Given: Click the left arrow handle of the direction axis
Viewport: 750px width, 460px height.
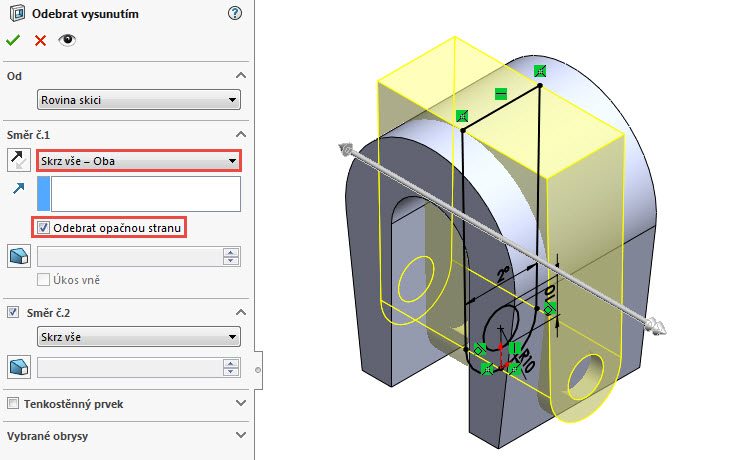Looking at the screenshot, I should (x=345, y=149).
